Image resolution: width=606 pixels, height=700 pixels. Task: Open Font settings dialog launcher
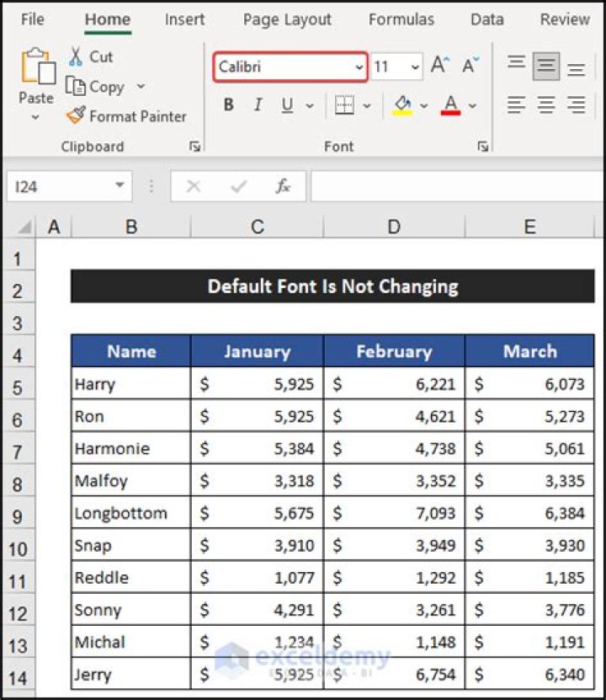click(x=483, y=146)
